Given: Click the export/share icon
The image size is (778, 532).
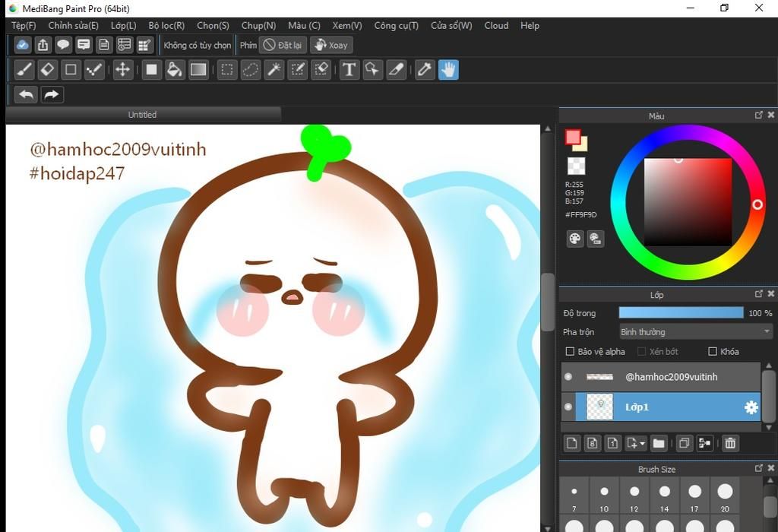Looking at the screenshot, I should (x=43, y=45).
